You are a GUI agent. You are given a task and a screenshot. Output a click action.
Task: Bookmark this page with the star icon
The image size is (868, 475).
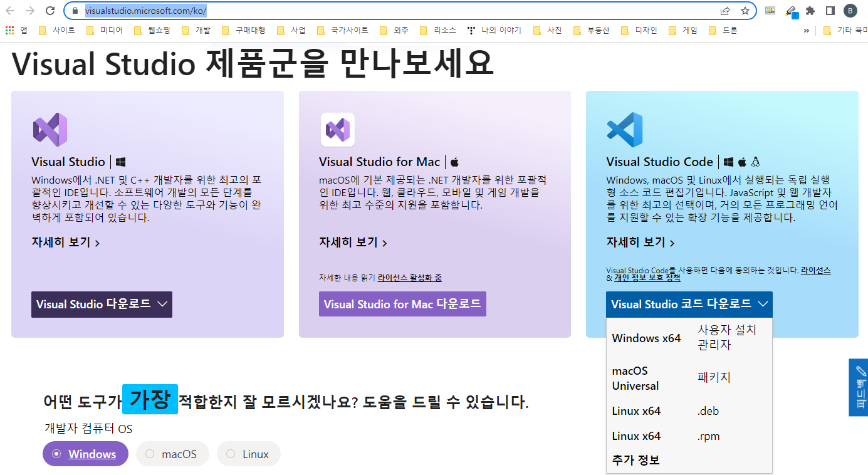pos(745,11)
